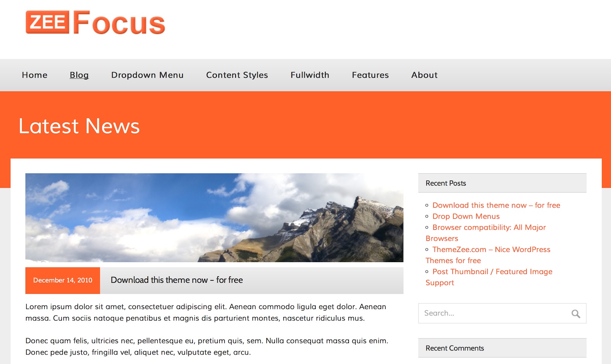Viewport: 611px width, 364px height.
Task: Open the Drop Down Menus post link
Action: pos(466,216)
